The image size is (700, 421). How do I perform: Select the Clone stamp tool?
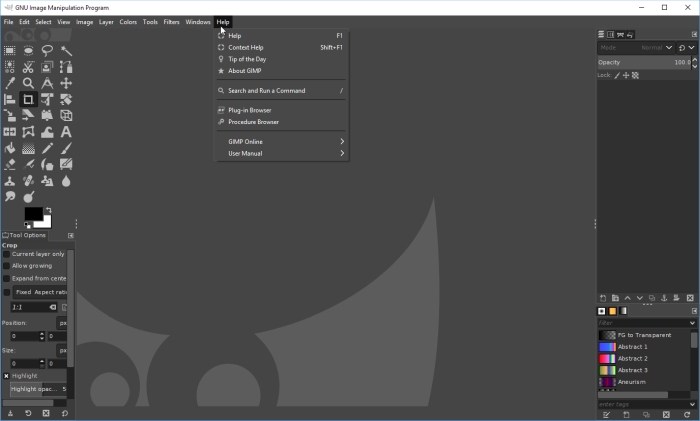coord(9,181)
